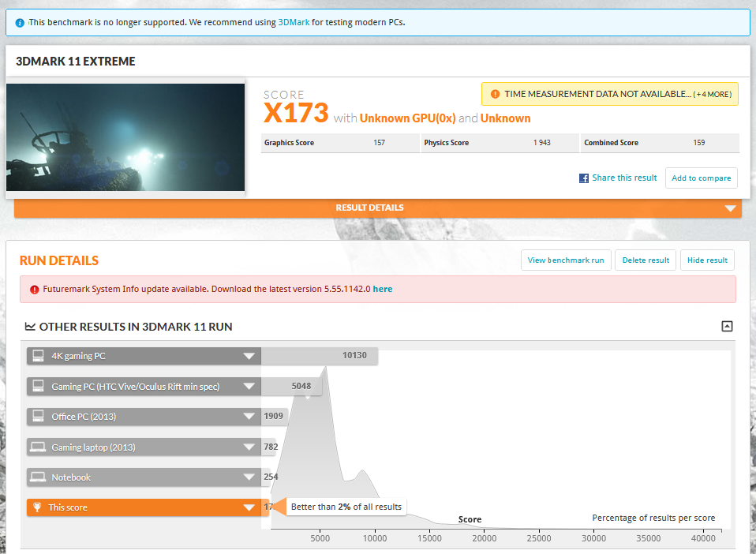Screen dimensions: 756x554
Task: Click the info icon in the unsupported benchmark notice
Action: point(20,23)
